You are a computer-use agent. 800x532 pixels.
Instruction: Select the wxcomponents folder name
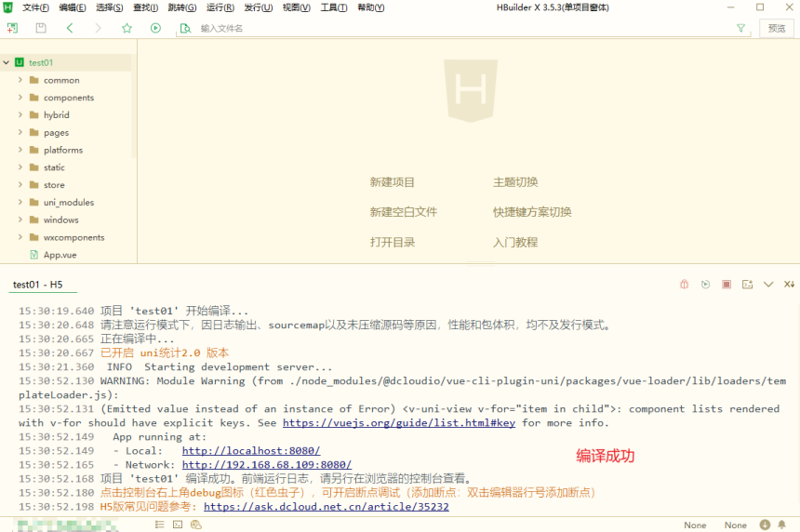coord(74,237)
